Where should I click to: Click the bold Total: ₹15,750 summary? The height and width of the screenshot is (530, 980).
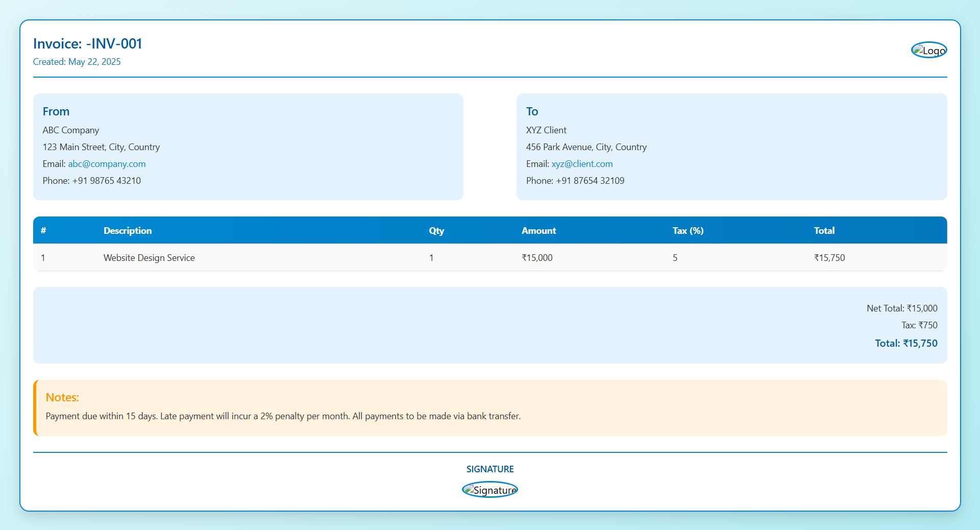tap(906, 344)
